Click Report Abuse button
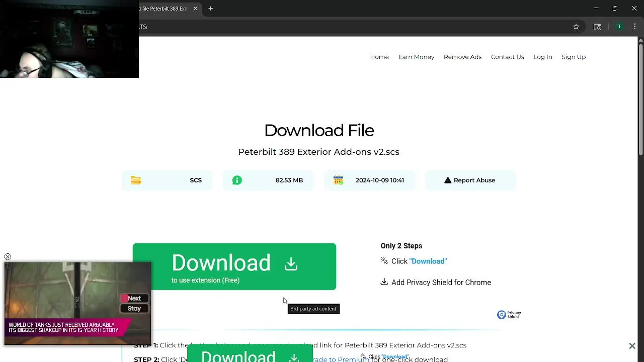 [x=470, y=180]
